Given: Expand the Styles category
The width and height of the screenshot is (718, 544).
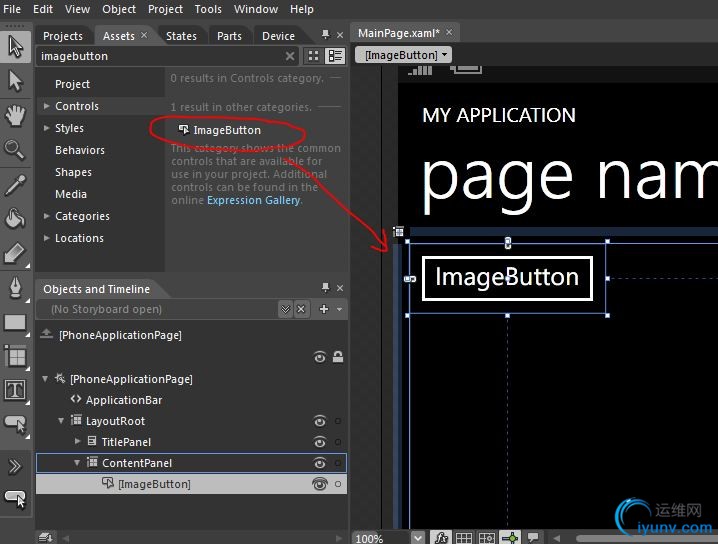Looking at the screenshot, I should (46, 128).
